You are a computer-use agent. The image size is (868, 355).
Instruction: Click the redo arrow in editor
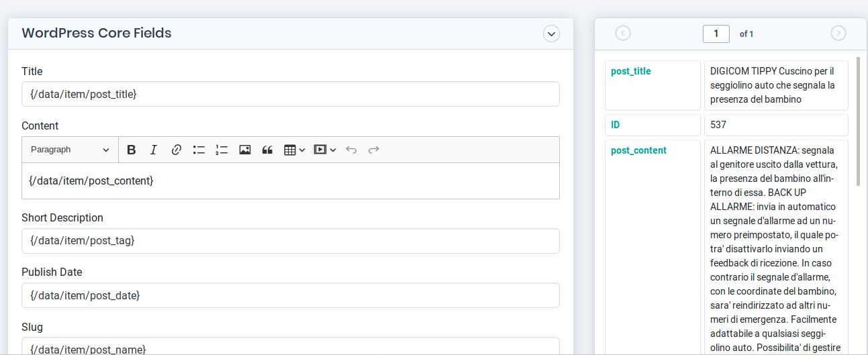coord(374,150)
